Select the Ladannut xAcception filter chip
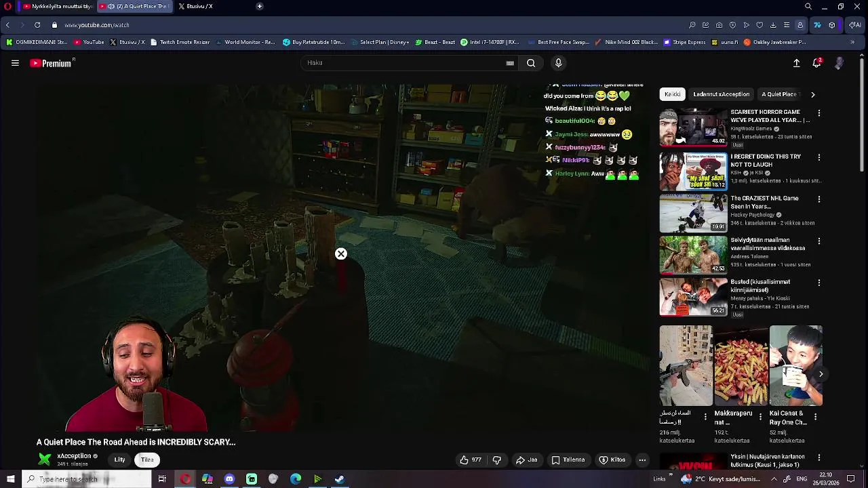Screen dimensions: 868x488 [x=722, y=94]
